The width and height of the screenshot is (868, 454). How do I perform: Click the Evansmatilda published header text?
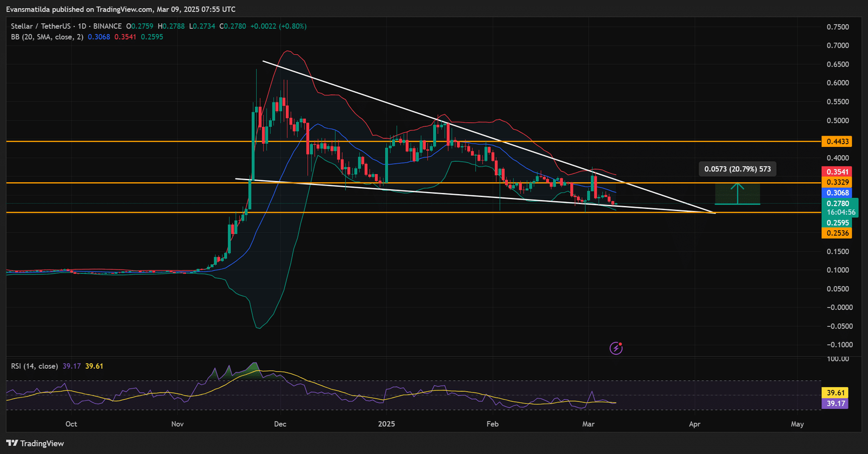click(x=120, y=9)
